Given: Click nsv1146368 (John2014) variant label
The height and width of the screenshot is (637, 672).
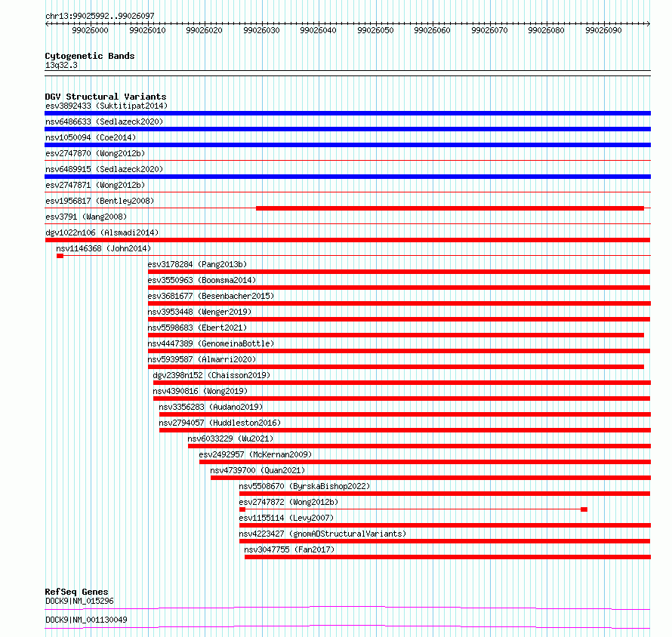Looking at the screenshot, I should [x=103, y=248].
